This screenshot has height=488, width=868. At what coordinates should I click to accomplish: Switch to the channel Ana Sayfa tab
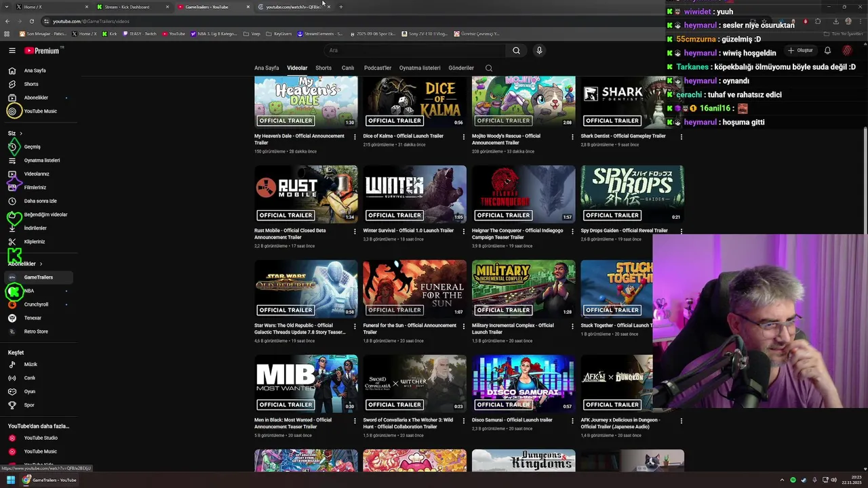coord(267,68)
